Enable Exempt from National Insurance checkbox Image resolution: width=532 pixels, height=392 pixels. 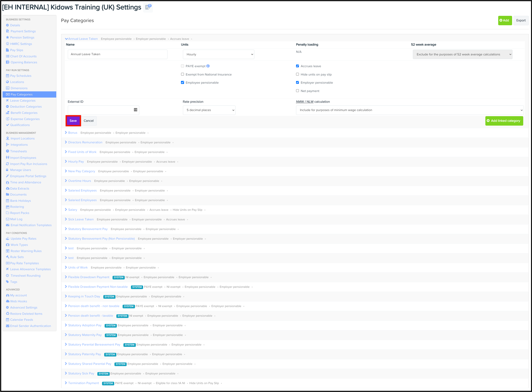click(x=182, y=74)
